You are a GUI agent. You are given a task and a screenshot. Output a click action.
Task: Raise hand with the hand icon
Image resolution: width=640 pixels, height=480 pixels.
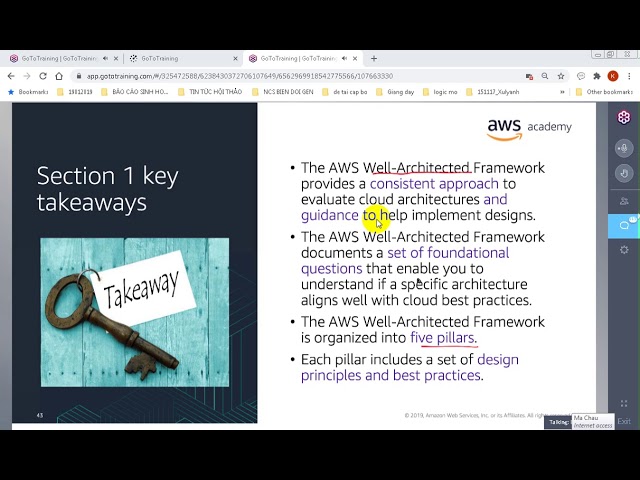[x=624, y=173]
